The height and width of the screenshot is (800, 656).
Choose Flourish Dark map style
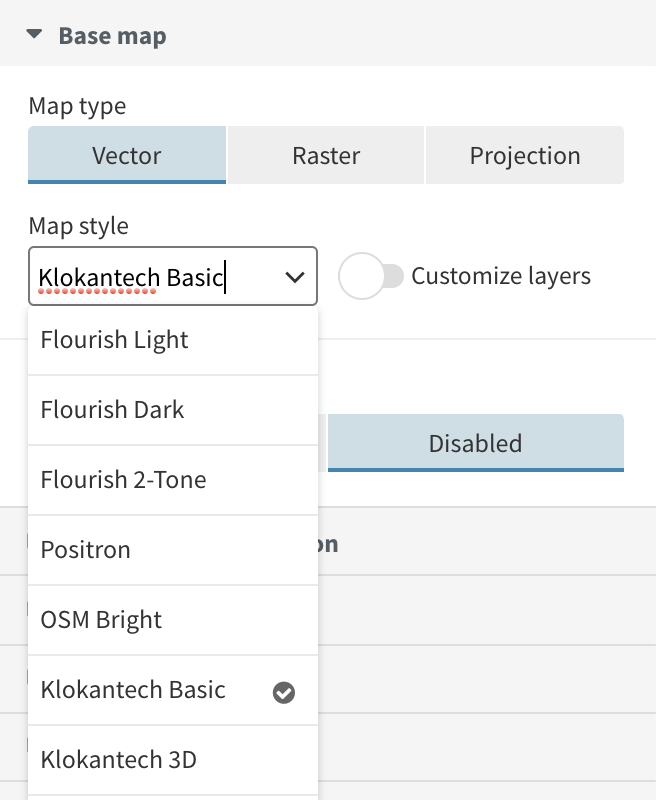(173, 410)
